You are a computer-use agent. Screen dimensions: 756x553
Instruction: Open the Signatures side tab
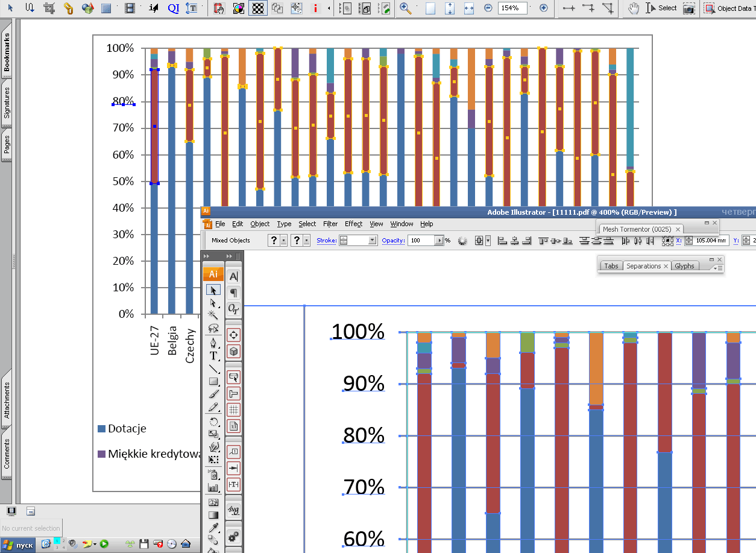point(7,102)
